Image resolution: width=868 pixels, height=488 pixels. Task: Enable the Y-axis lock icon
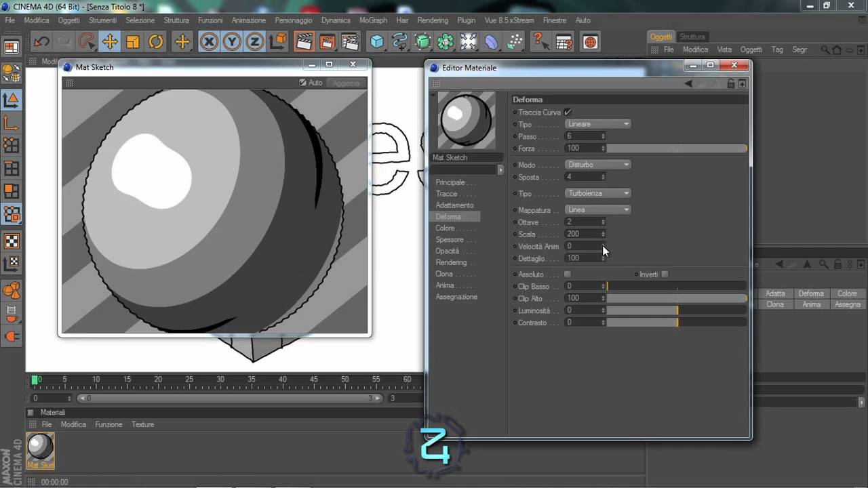231,42
